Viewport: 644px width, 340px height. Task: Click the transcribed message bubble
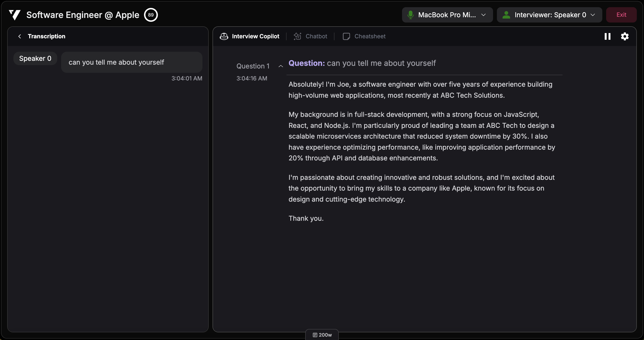pos(132,62)
